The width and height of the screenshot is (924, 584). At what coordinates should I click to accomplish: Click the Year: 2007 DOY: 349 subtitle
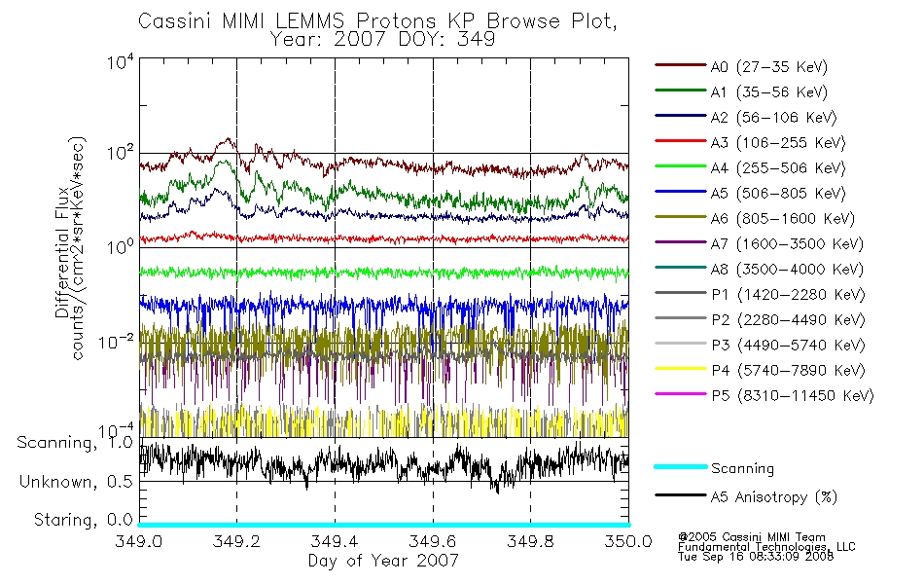(382, 40)
